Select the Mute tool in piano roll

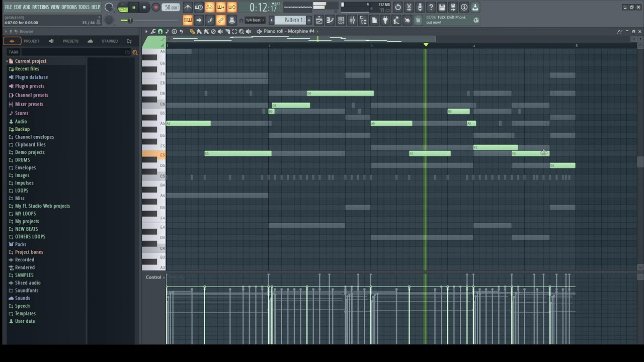click(220, 32)
